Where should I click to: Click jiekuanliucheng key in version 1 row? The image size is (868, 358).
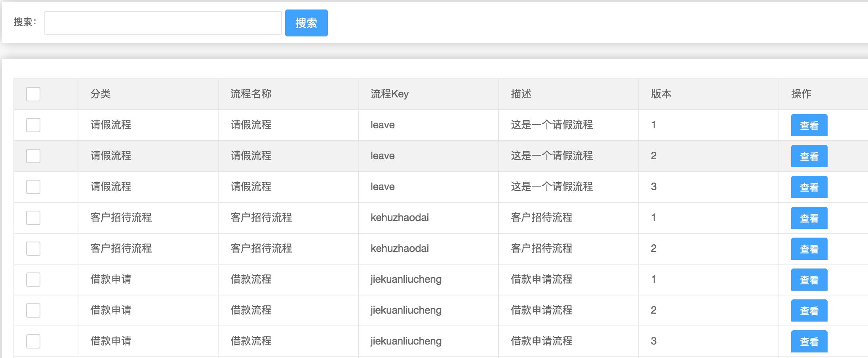coord(406,280)
